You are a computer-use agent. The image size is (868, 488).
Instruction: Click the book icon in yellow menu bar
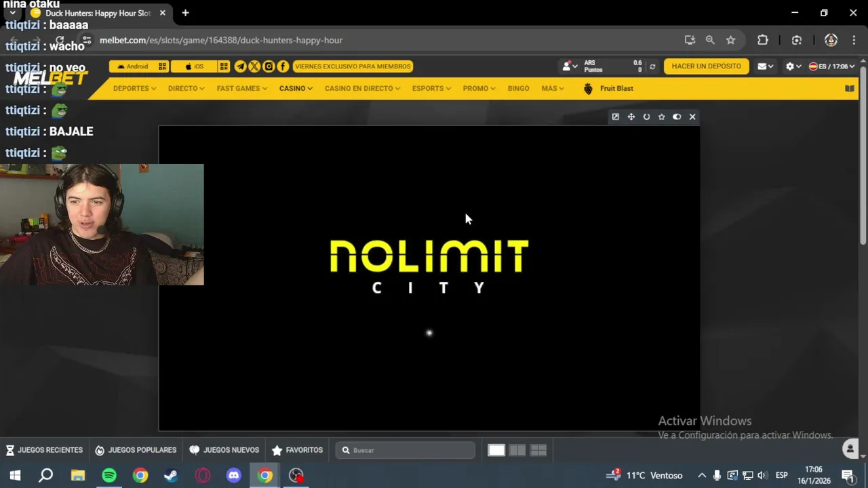[x=850, y=88]
